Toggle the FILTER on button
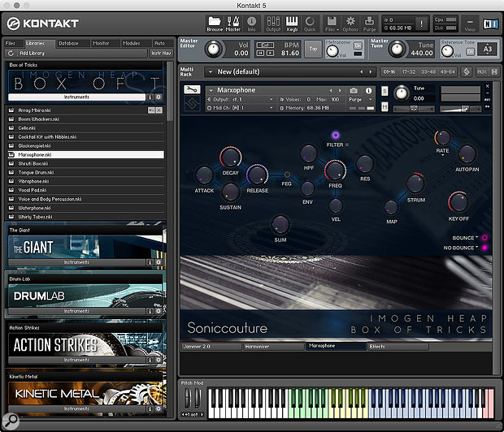The width and height of the screenshot is (504, 432). pyautogui.click(x=335, y=135)
